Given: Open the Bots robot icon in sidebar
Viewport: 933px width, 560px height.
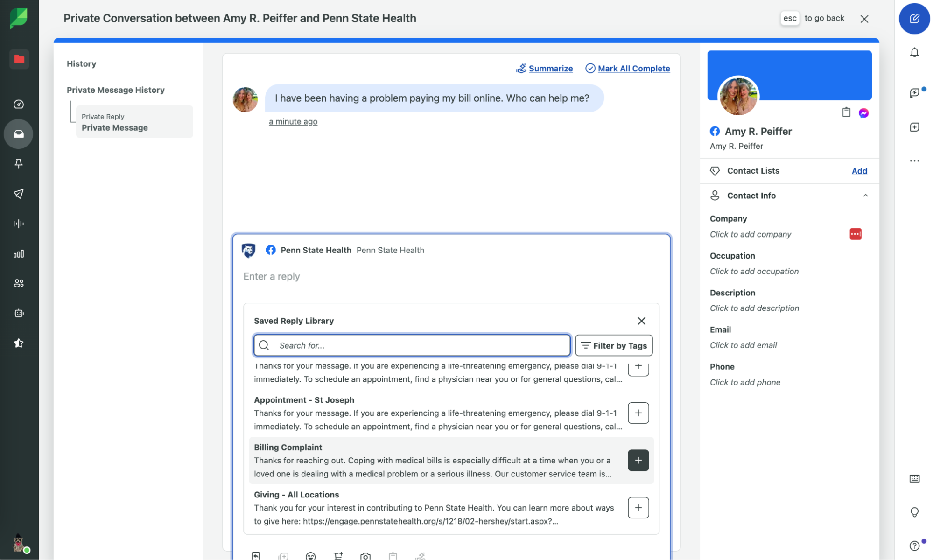Looking at the screenshot, I should coord(19,313).
